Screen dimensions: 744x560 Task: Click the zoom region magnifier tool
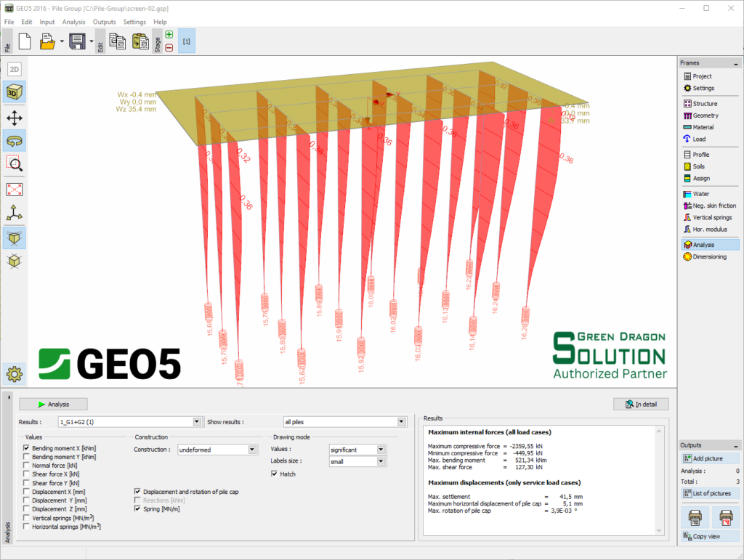click(15, 163)
